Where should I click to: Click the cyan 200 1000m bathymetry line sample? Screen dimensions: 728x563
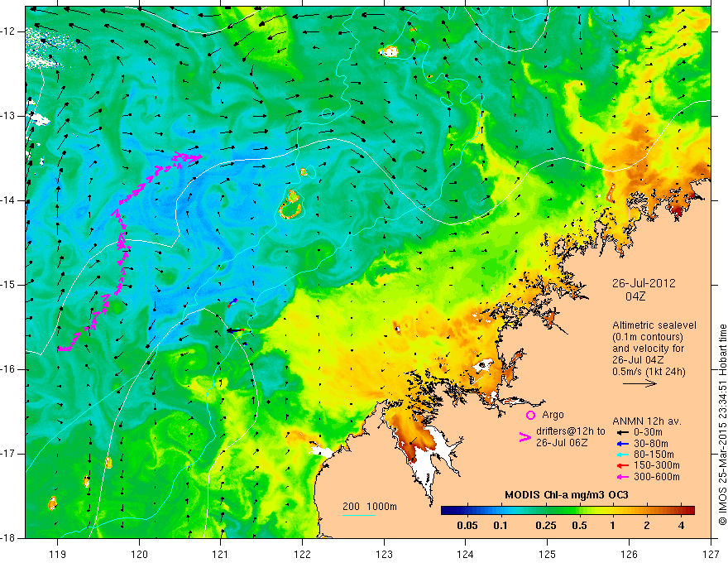[359, 515]
